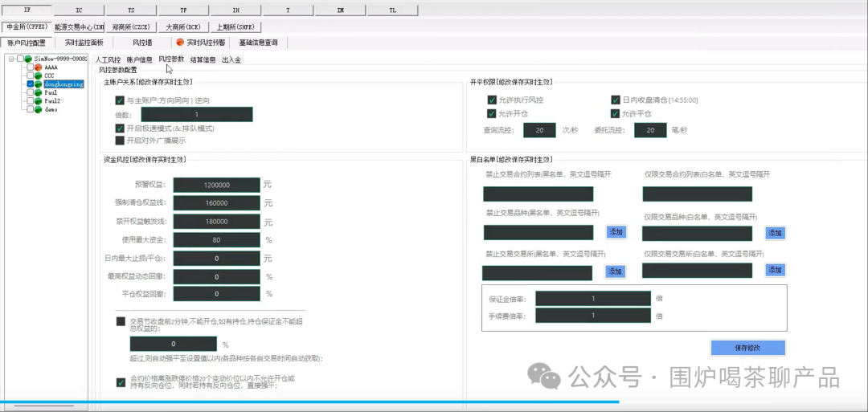Switch to the 结算信息 tab

[203, 59]
